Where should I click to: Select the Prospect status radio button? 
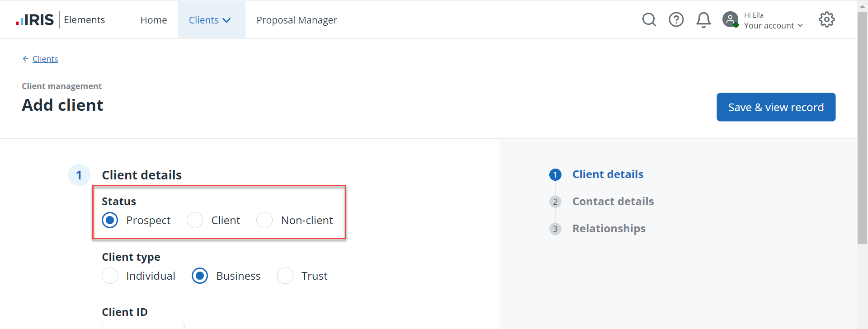110,220
